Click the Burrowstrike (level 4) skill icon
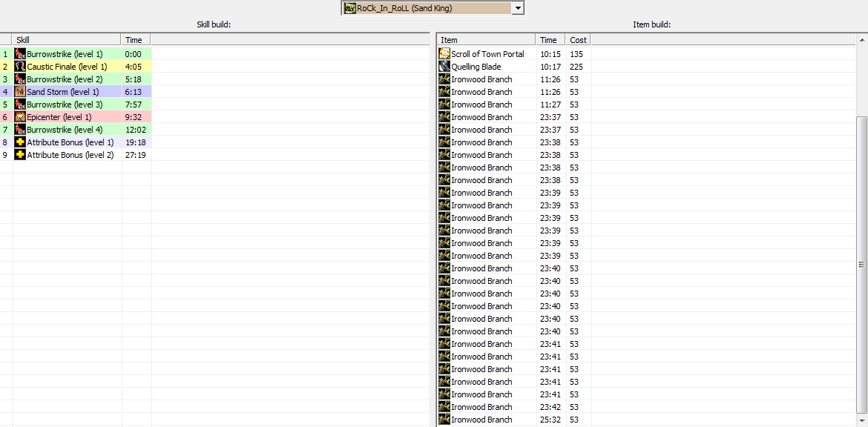868x427 pixels. [21, 130]
